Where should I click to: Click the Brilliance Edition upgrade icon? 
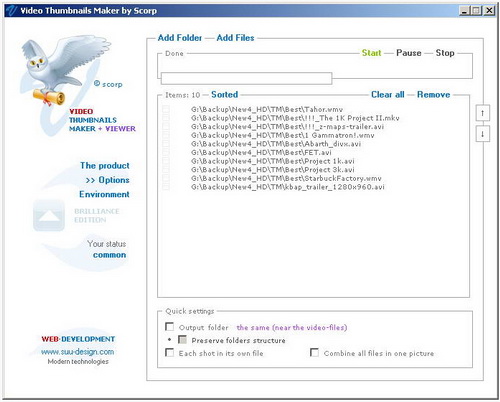coord(49,215)
